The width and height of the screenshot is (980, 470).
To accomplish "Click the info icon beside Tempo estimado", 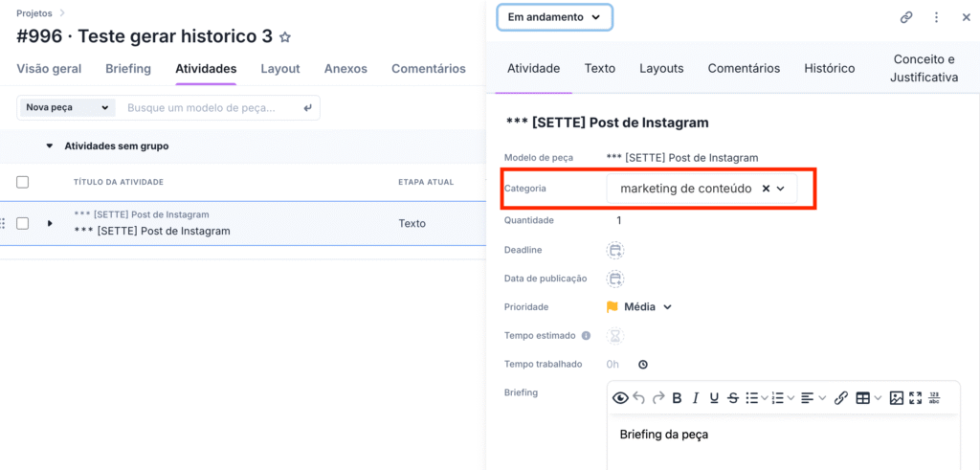I will click(x=586, y=336).
